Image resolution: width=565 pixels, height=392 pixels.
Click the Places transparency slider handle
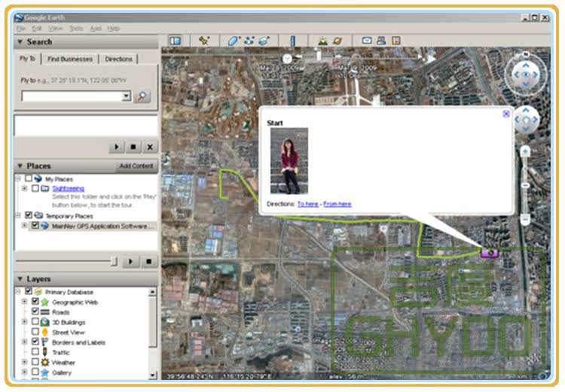click(x=115, y=262)
